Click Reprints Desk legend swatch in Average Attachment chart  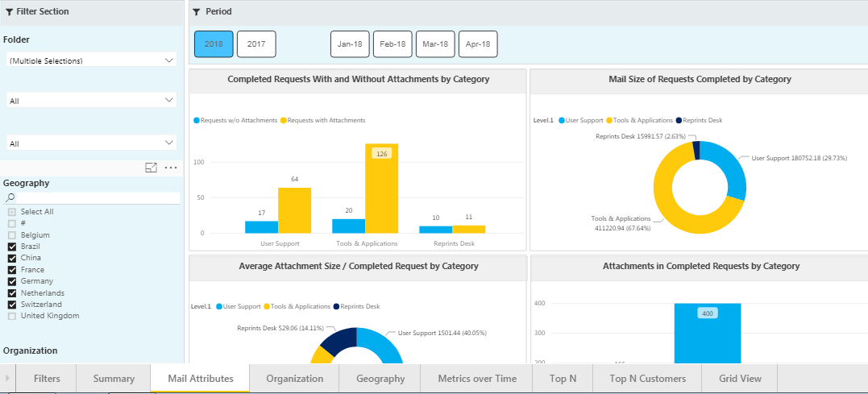[x=336, y=306]
